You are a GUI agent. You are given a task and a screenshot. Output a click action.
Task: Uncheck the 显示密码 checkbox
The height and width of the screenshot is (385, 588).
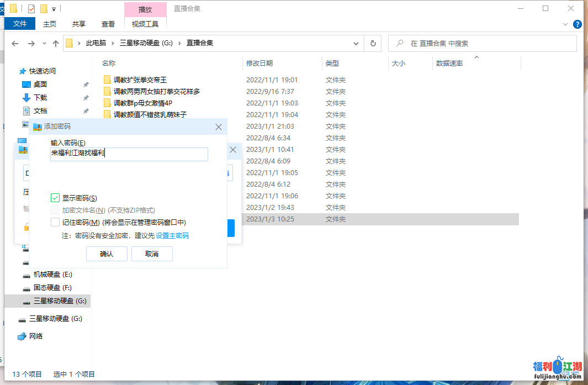coord(55,198)
